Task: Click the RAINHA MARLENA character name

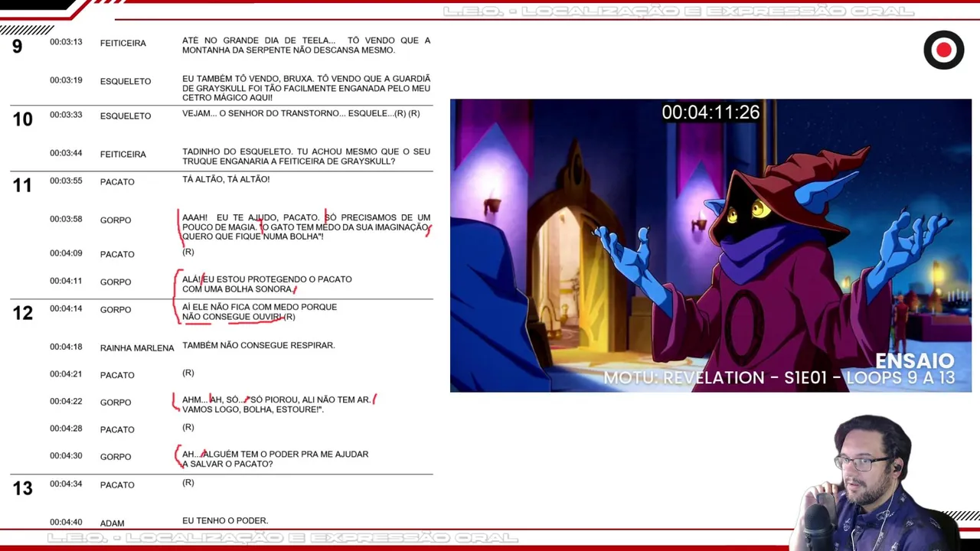Action: click(x=137, y=348)
